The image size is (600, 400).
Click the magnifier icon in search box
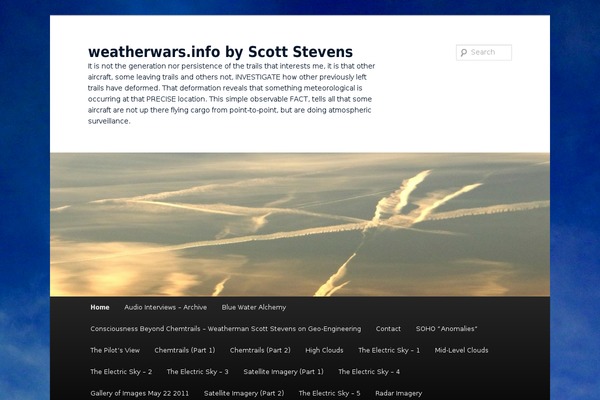[x=464, y=52]
